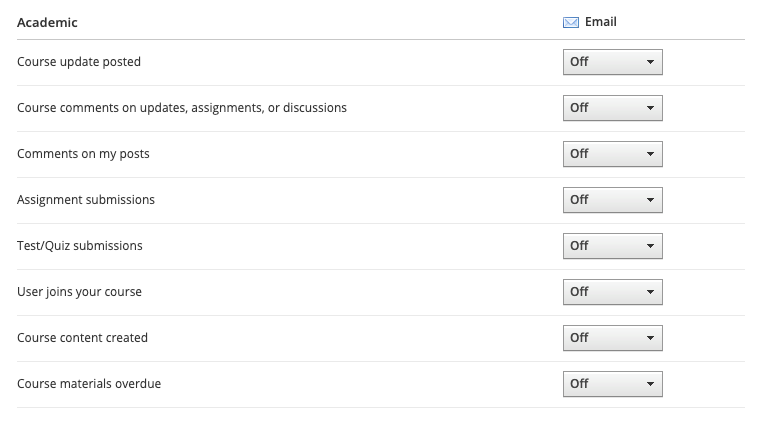This screenshot has height=421, width=764.
Task: Click User joins your course label
Action: (x=79, y=292)
